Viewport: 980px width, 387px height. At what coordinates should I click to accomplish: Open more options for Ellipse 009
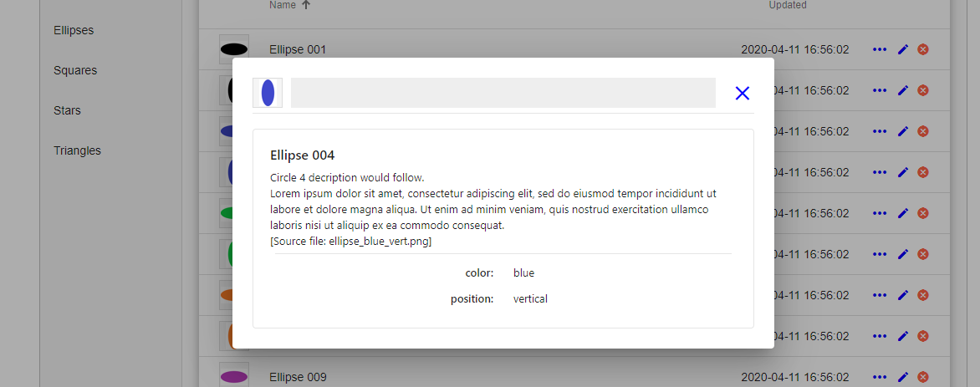pos(880,377)
